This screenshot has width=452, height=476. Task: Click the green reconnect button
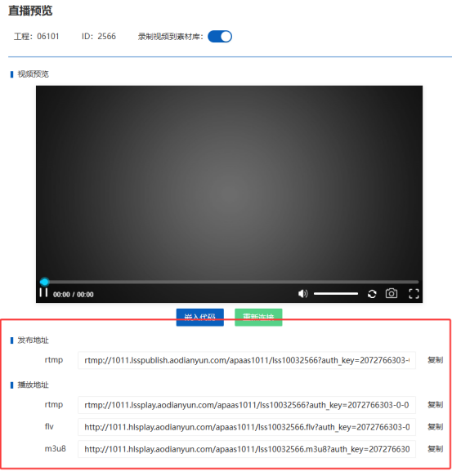click(258, 318)
